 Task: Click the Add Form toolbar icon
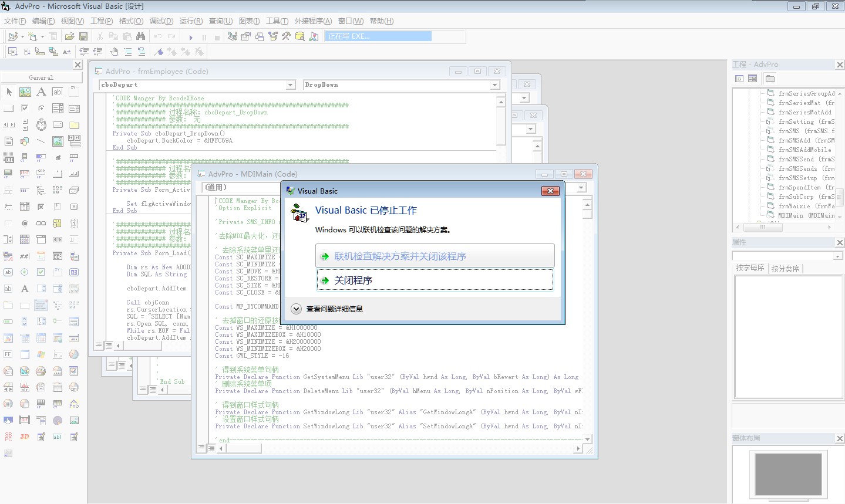(x=33, y=36)
